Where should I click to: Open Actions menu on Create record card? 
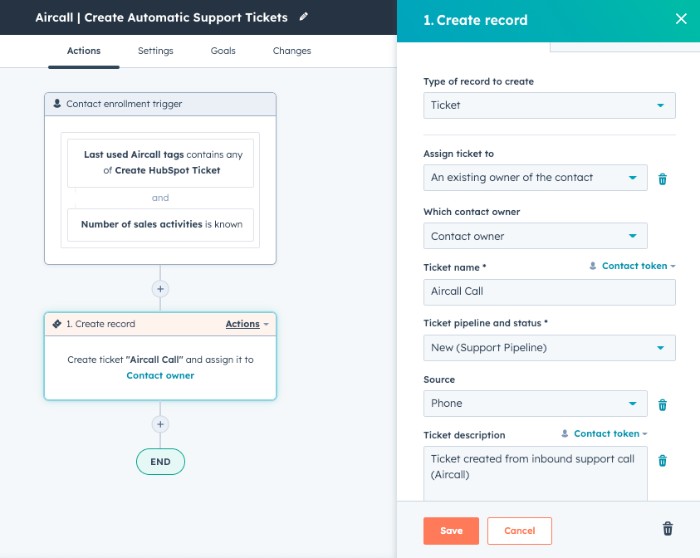point(247,324)
